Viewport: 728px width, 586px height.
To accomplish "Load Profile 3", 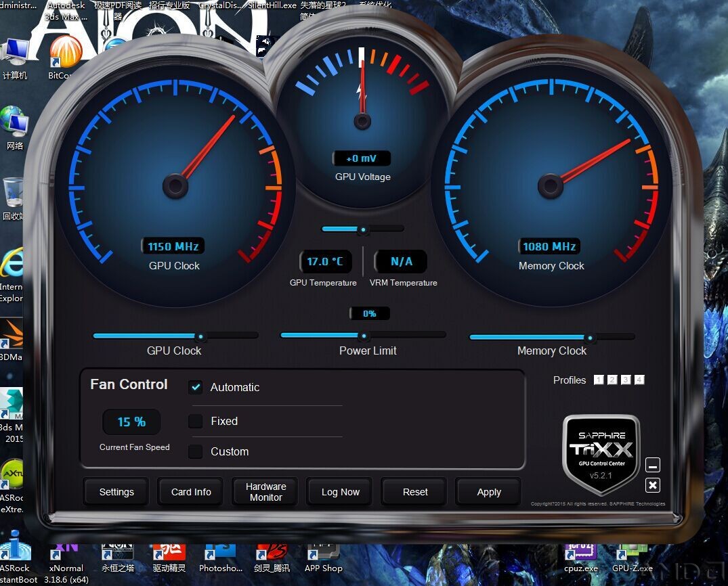I will [x=626, y=380].
